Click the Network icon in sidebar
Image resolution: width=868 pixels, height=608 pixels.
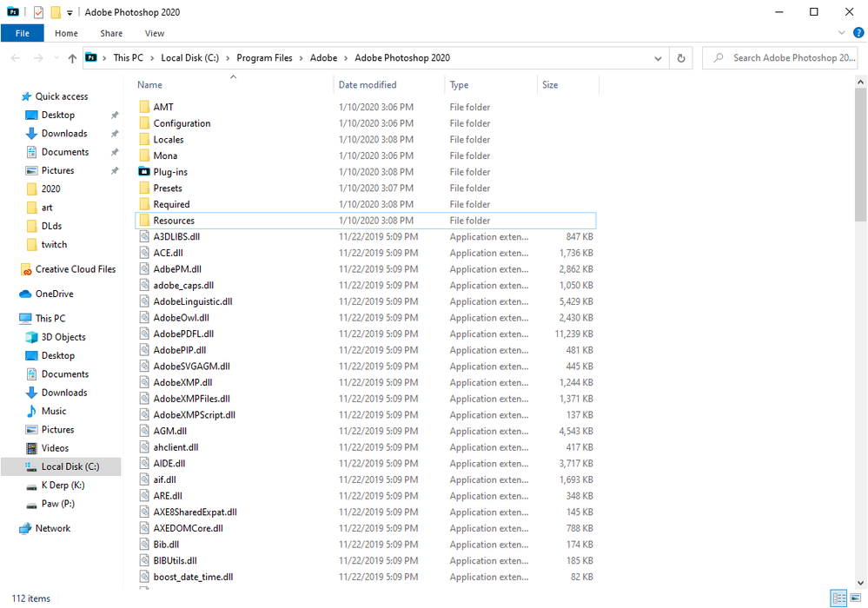coord(25,528)
